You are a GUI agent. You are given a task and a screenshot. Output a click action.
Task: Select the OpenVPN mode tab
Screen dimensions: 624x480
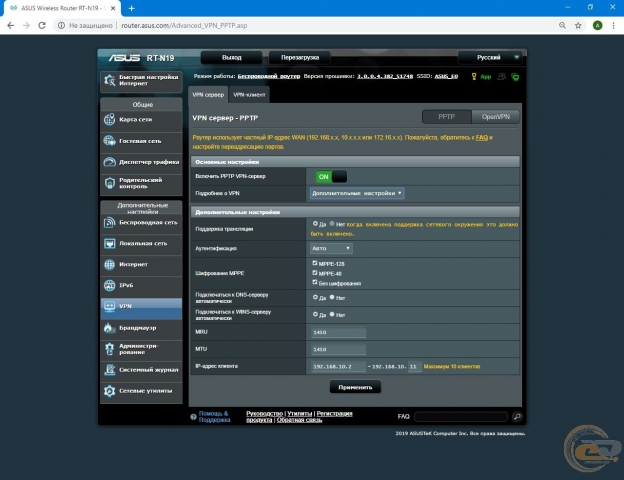tap(495, 117)
